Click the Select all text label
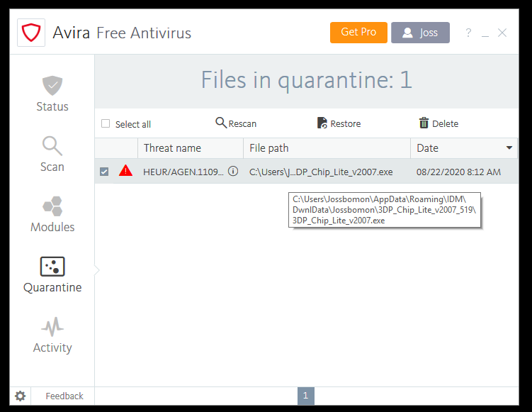The width and height of the screenshot is (532, 412). coord(133,124)
